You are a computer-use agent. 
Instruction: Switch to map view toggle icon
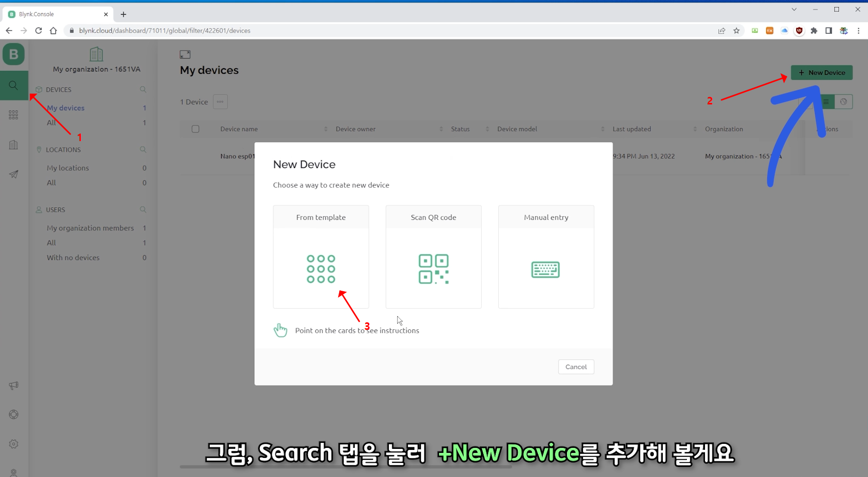(843, 102)
